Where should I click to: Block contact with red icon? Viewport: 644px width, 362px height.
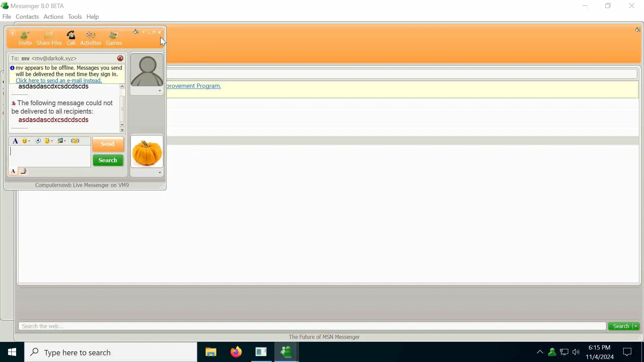[120, 58]
